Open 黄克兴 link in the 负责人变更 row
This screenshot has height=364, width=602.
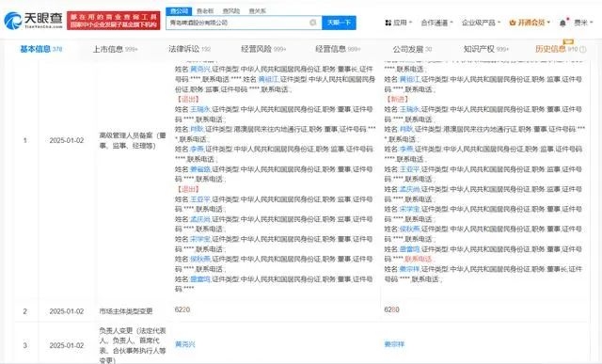[x=185, y=344]
